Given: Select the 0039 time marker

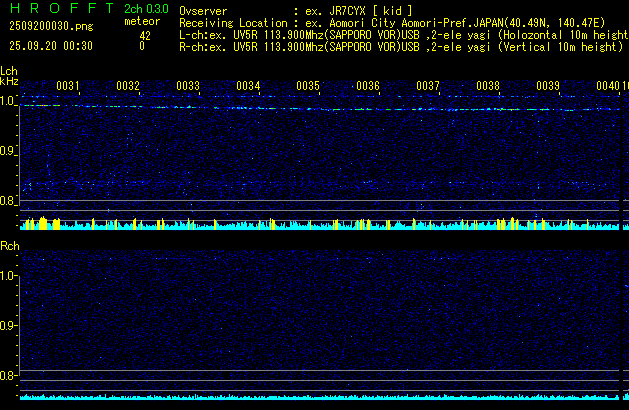Looking at the screenshot, I should pos(548,86).
